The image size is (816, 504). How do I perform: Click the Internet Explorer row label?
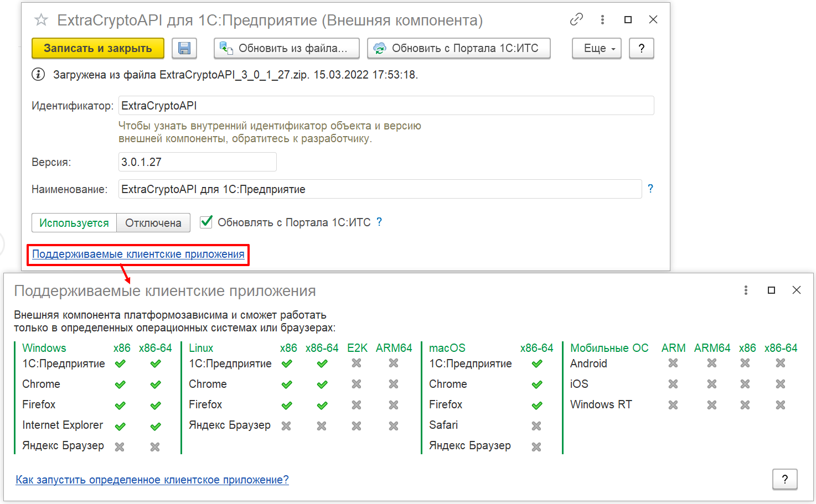(63, 425)
